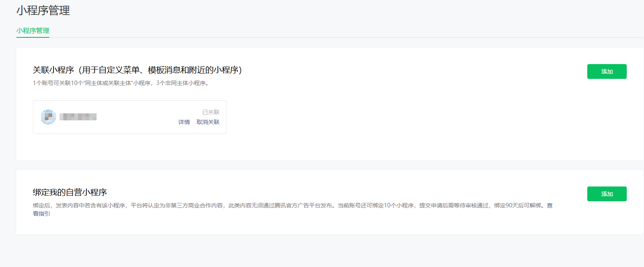Open 详情 for the linked mini program
Image resolution: width=644 pixels, height=267 pixels.
point(184,122)
